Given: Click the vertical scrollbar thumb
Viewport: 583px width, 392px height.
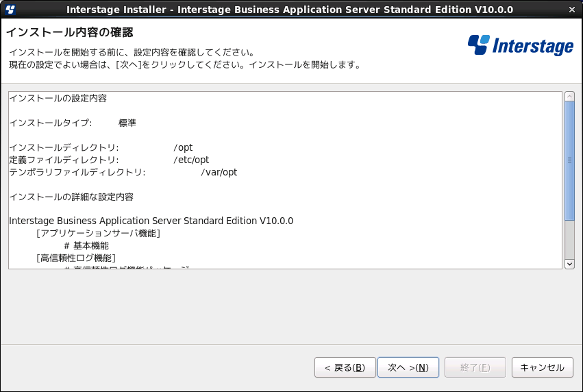Looking at the screenshot, I should [x=569, y=160].
